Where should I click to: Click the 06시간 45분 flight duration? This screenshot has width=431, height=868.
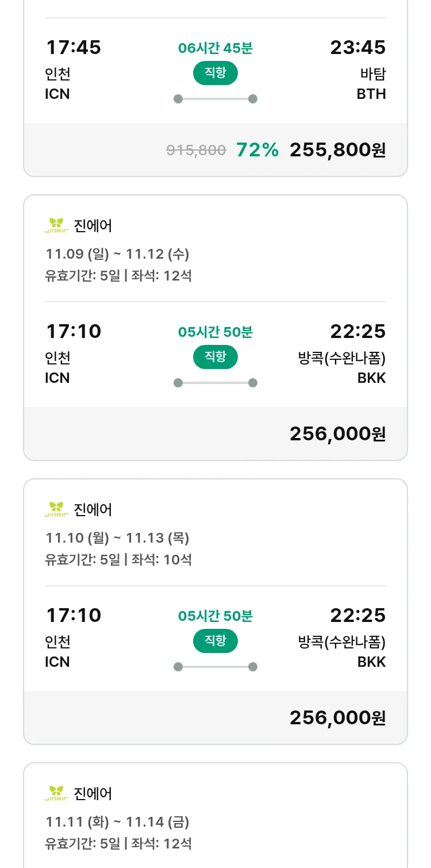215,48
